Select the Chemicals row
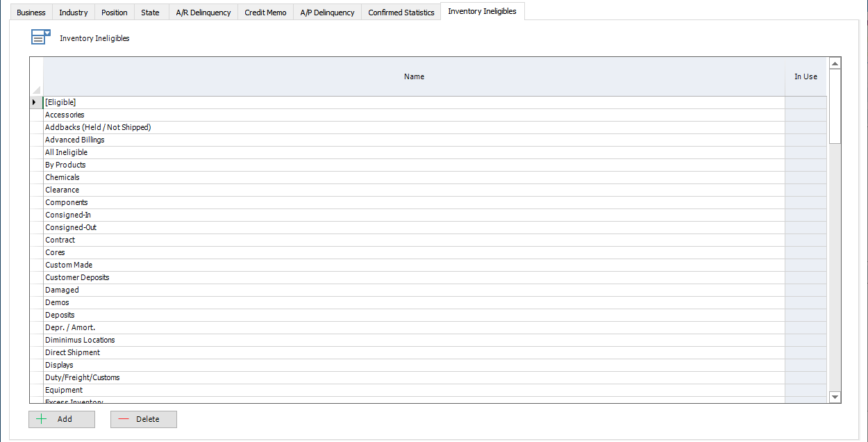This screenshot has width=868, height=442. [278, 177]
